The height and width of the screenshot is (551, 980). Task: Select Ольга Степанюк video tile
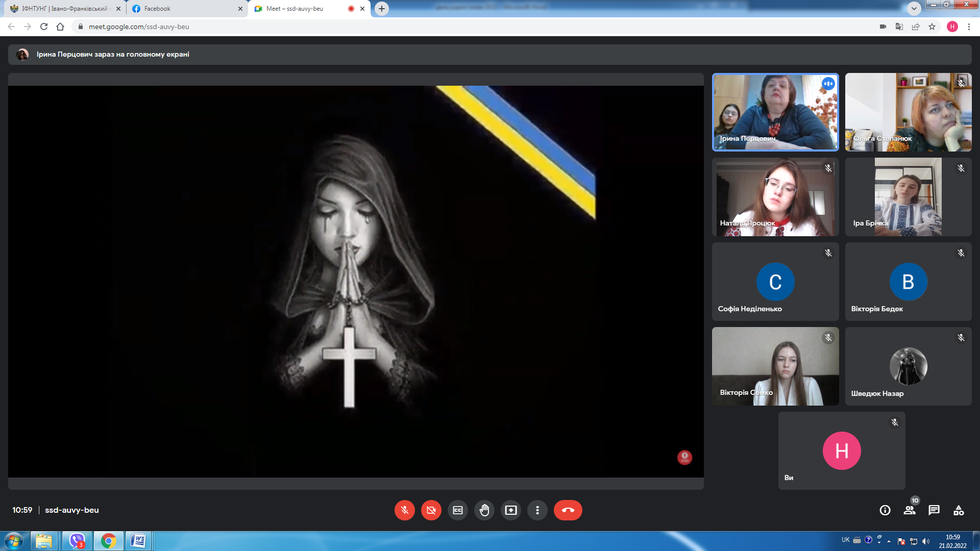click(x=908, y=112)
